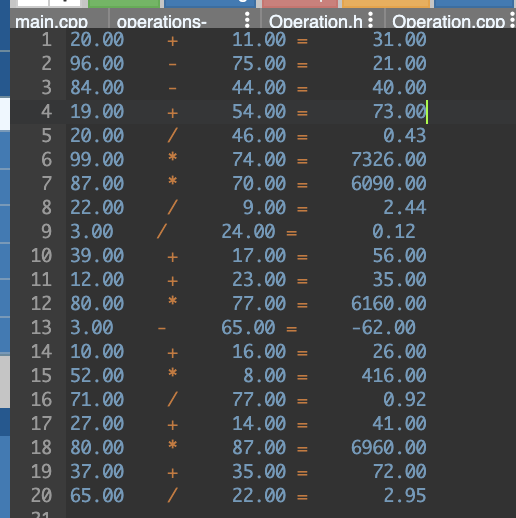516x518 pixels.
Task: Click the result 26.00 on line 14
Action: [x=399, y=352]
